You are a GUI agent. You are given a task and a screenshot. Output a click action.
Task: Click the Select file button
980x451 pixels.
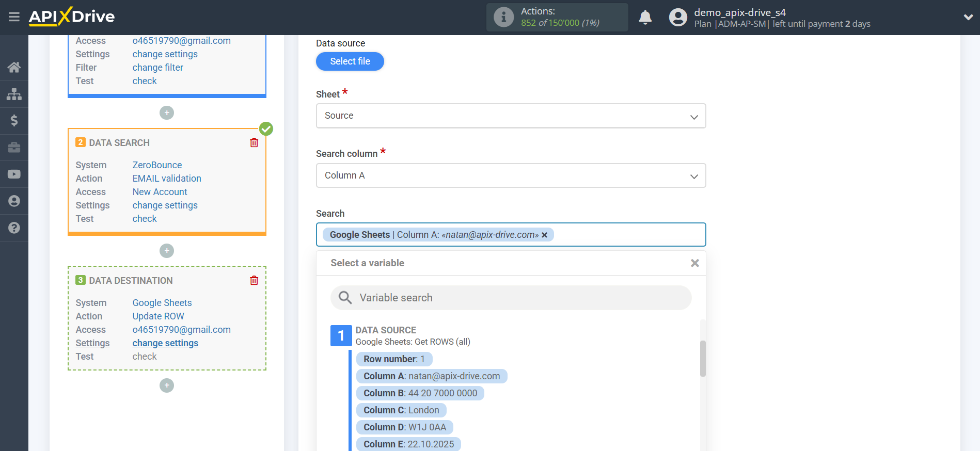tap(350, 61)
